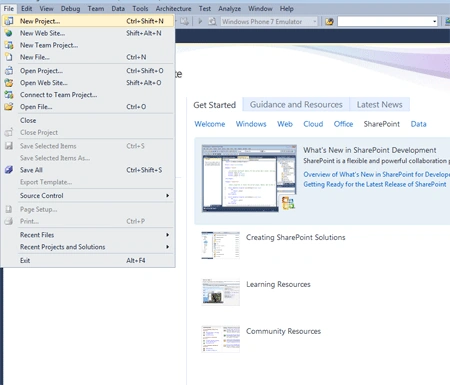Open the search combo box dropdown arrow
This screenshot has width=450, height=385.
(434, 22)
